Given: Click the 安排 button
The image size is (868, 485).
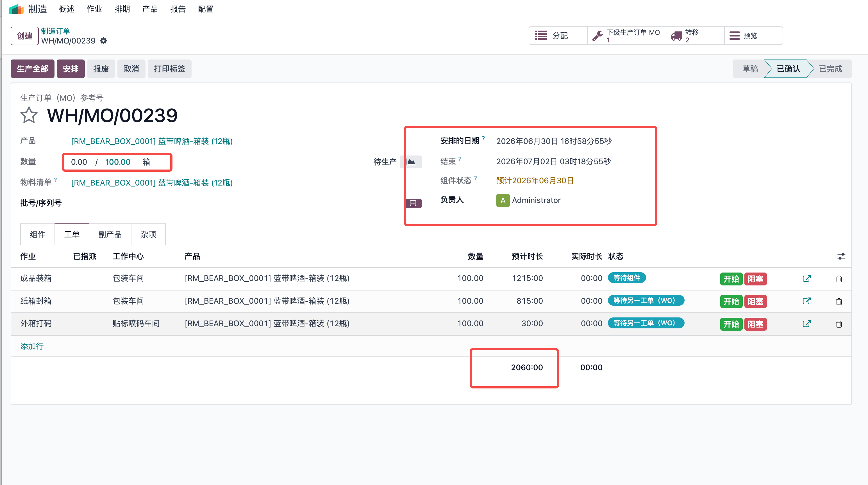Looking at the screenshot, I should click(x=71, y=69).
